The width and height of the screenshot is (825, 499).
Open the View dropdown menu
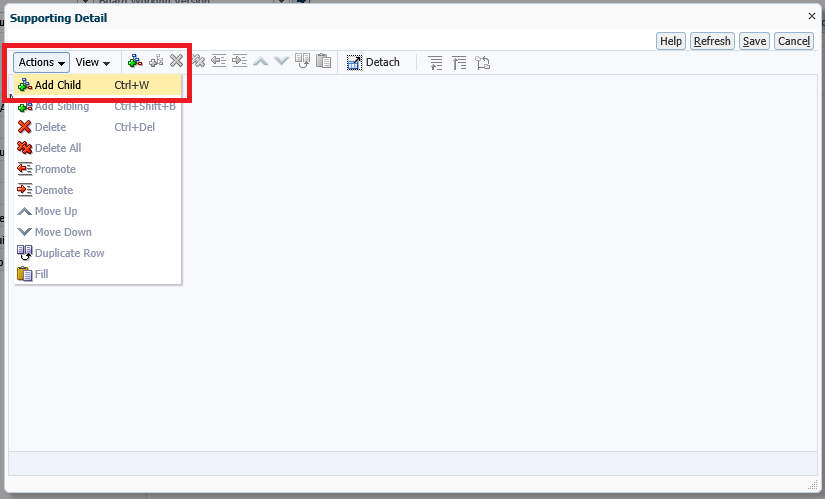click(x=93, y=62)
